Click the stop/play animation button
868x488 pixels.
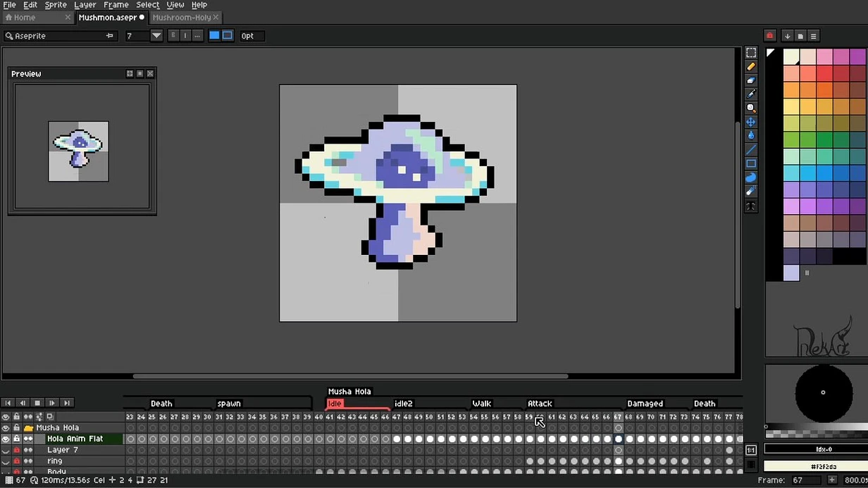click(x=37, y=403)
